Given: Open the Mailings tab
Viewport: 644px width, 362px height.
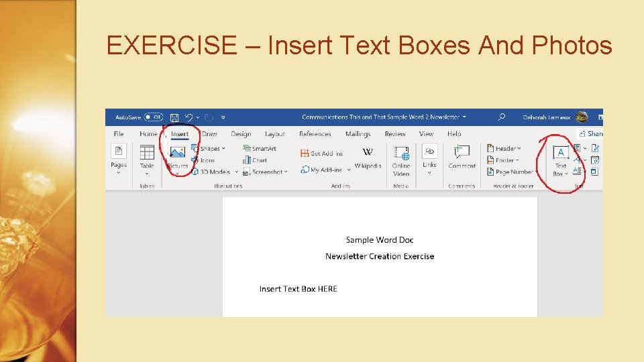Looking at the screenshot, I should pyautogui.click(x=358, y=134).
